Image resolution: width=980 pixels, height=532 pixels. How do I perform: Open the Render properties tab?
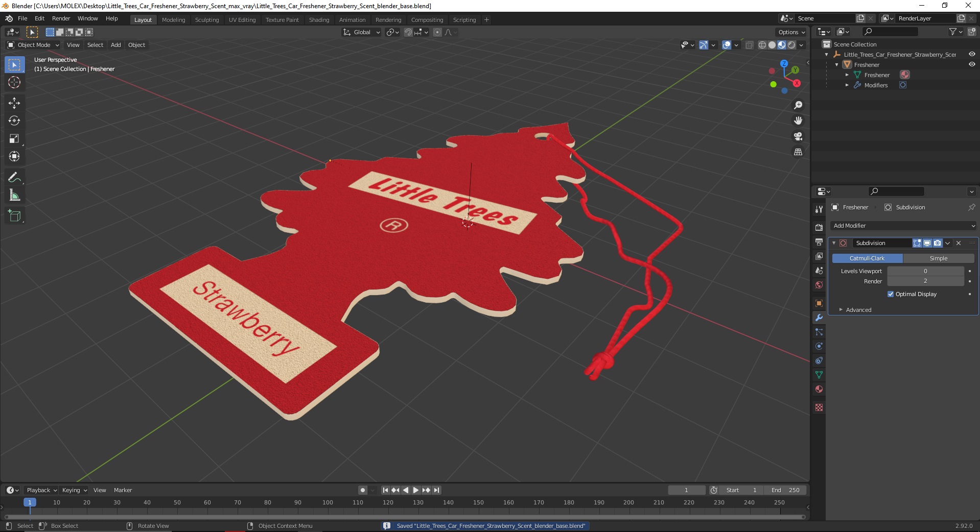819,227
